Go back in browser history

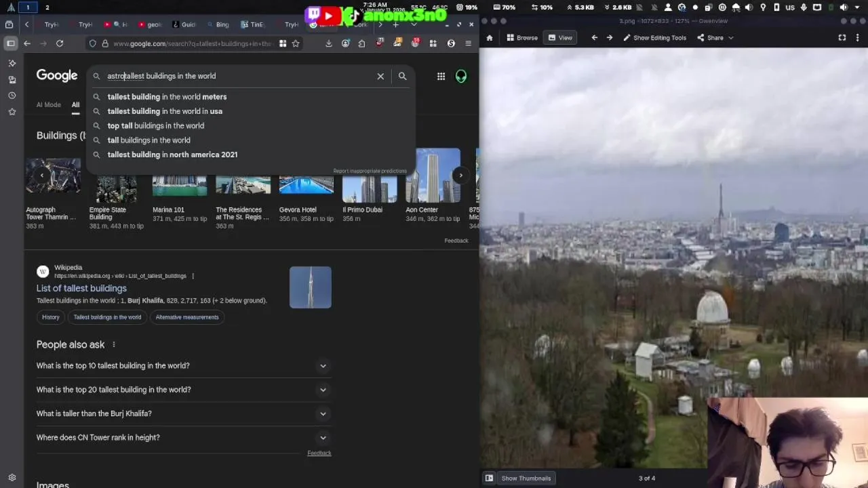point(27,43)
